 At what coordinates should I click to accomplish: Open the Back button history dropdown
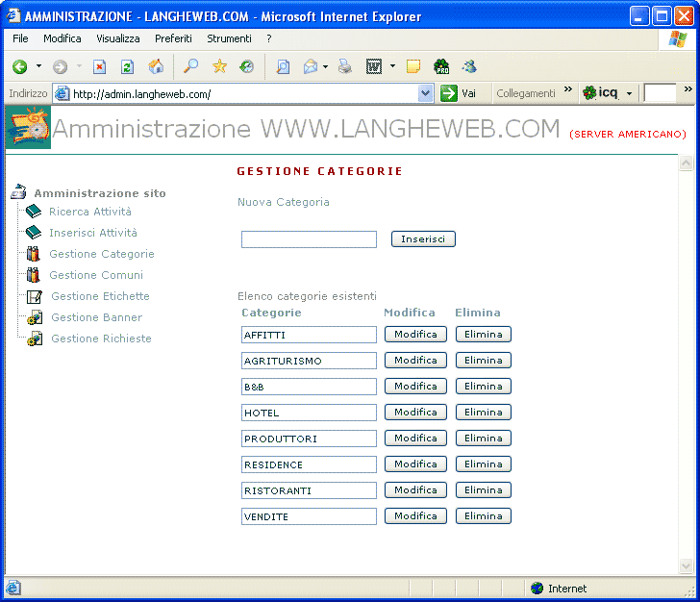pyautogui.click(x=38, y=66)
